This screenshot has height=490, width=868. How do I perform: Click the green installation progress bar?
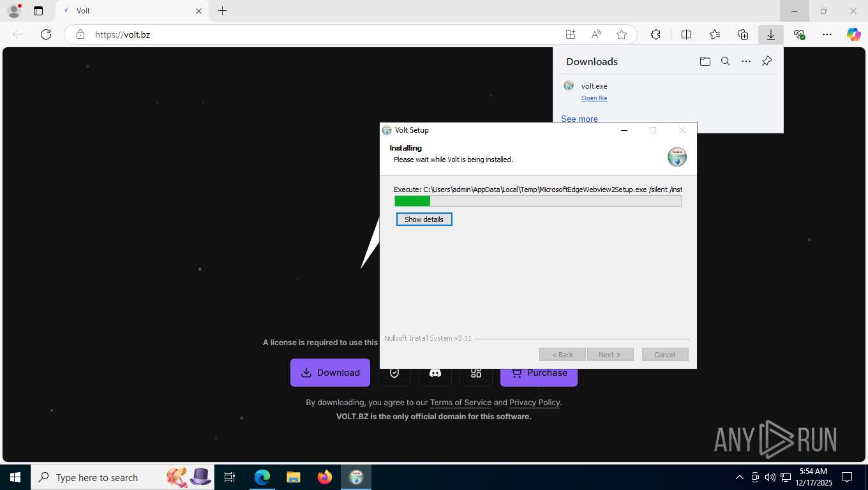pyautogui.click(x=538, y=201)
